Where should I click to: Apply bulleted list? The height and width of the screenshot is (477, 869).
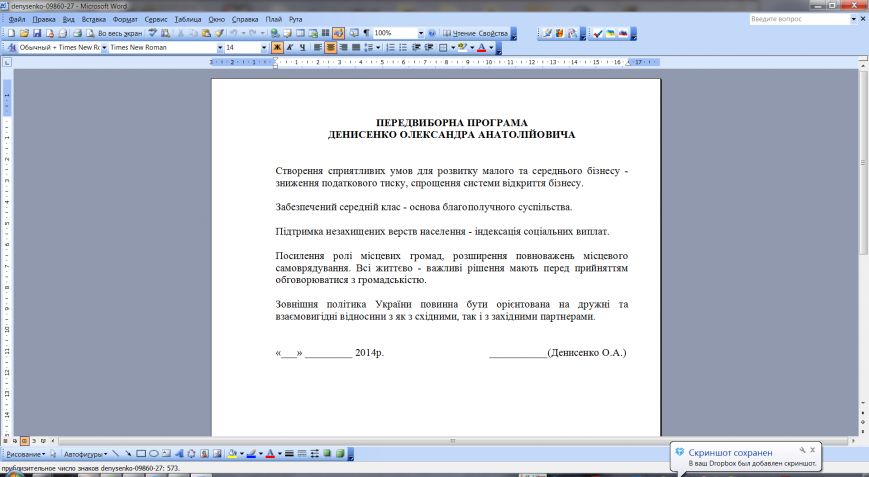point(403,48)
